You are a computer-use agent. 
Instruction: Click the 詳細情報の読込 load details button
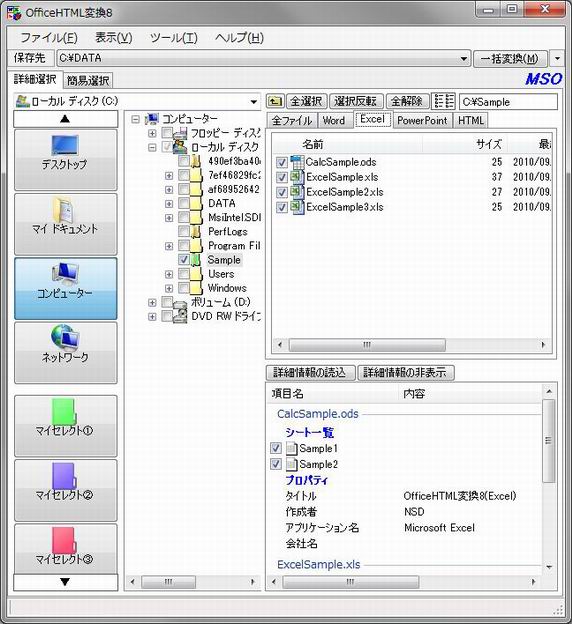point(310,372)
